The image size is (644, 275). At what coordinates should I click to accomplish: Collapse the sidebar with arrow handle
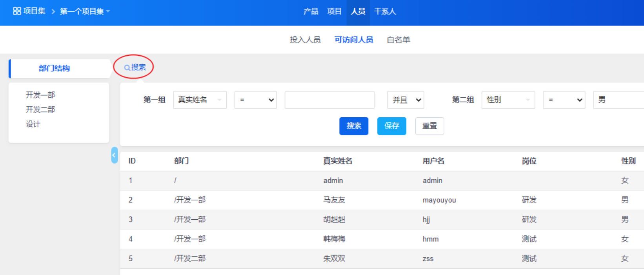coord(114,155)
